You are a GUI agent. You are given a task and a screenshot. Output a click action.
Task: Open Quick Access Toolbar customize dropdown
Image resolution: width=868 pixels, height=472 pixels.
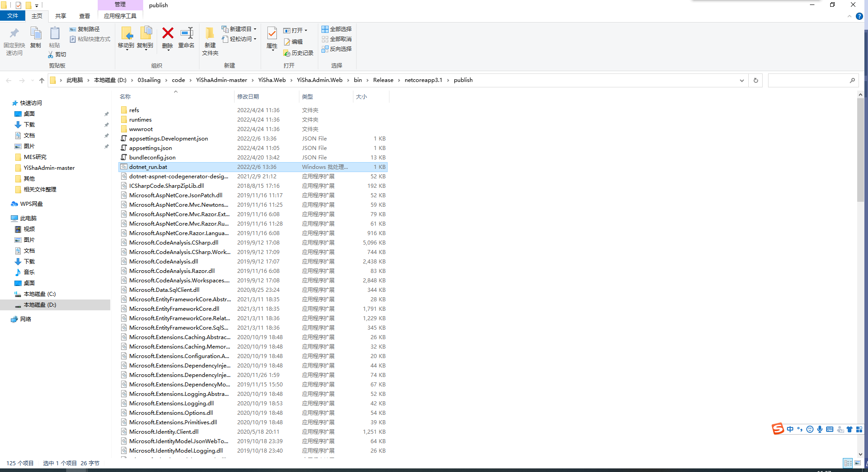point(37,5)
